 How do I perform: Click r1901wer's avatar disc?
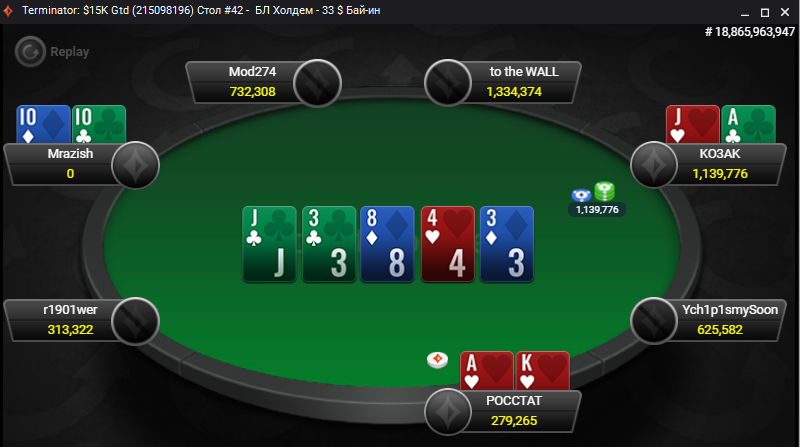[x=136, y=321]
